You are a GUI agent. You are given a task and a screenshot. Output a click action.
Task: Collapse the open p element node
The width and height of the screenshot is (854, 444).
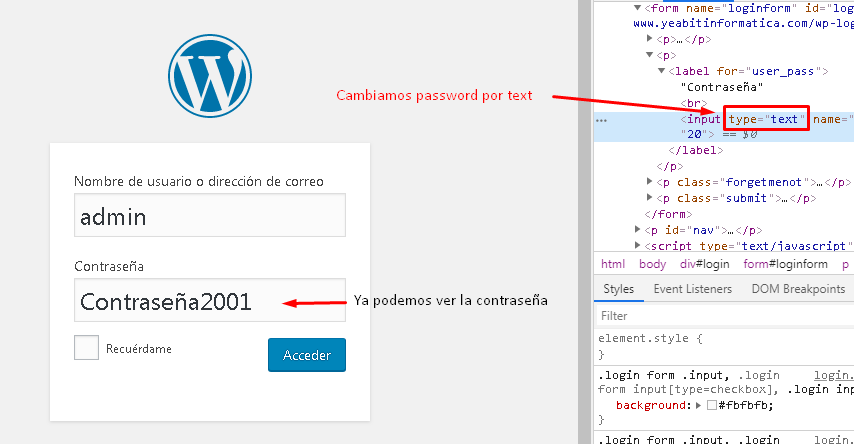coord(649,54)
